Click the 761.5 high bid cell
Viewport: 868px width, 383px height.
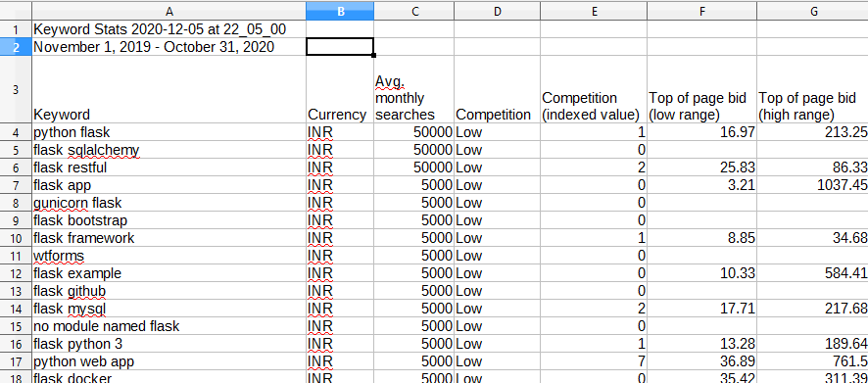point(812,362)
